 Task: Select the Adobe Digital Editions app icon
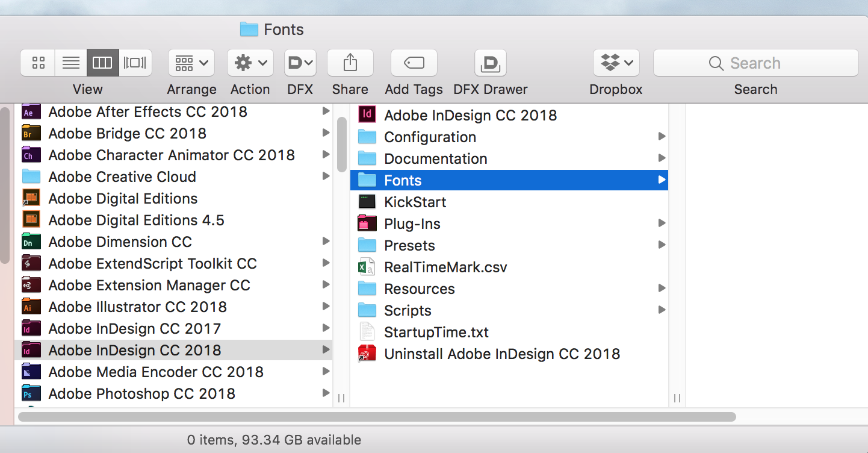point(31,199)
